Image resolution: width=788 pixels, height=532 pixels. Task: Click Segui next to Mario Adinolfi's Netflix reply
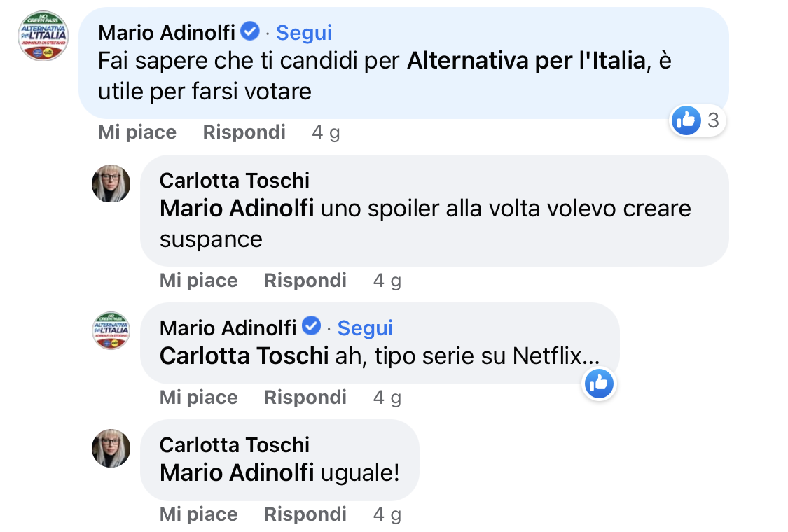click(365, 328)
